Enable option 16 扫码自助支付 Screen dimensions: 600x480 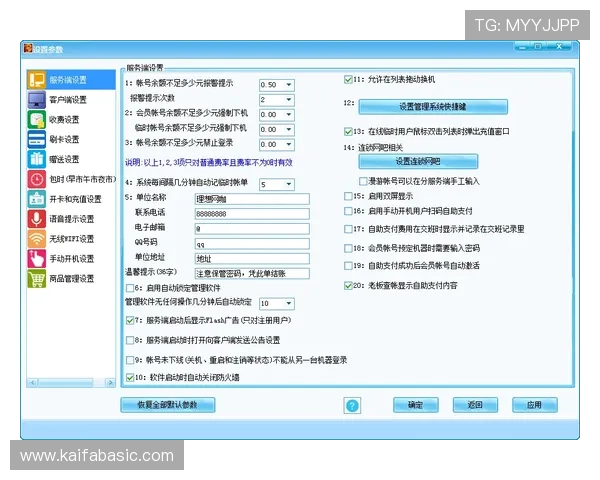[348, 211]
